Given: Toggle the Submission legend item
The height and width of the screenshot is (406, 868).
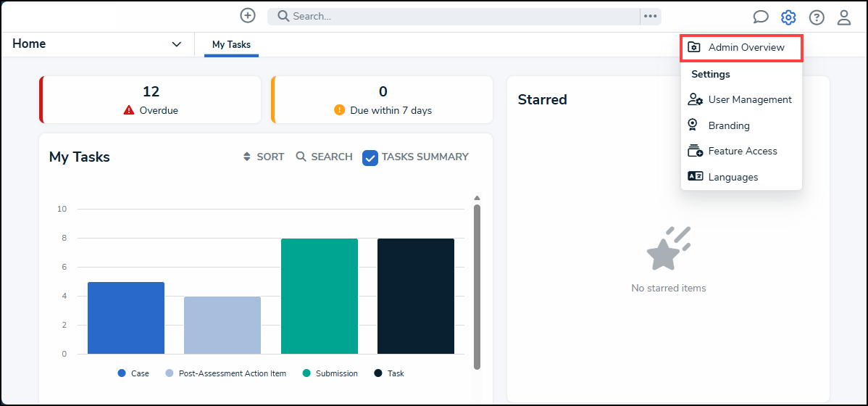Looking at the screenshot, I should (x=330, y=373).
